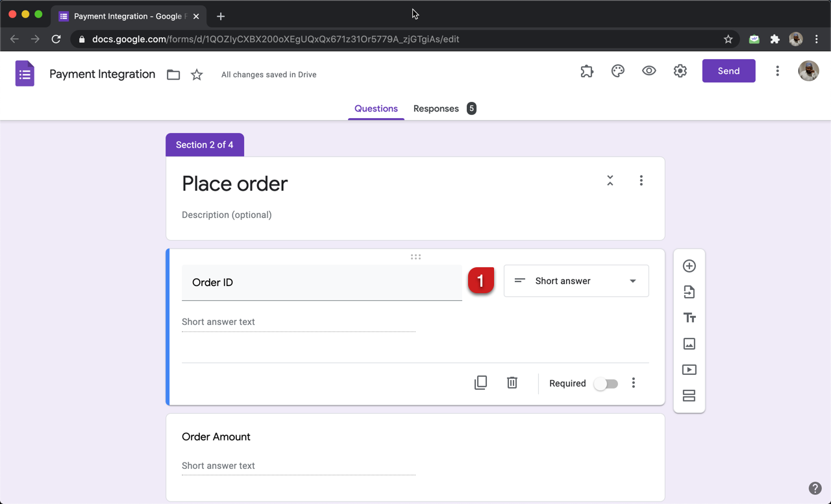The height and width of the screenshot is (504, 831).
Task: Select the Questions tab
Action: click(376, 108)
